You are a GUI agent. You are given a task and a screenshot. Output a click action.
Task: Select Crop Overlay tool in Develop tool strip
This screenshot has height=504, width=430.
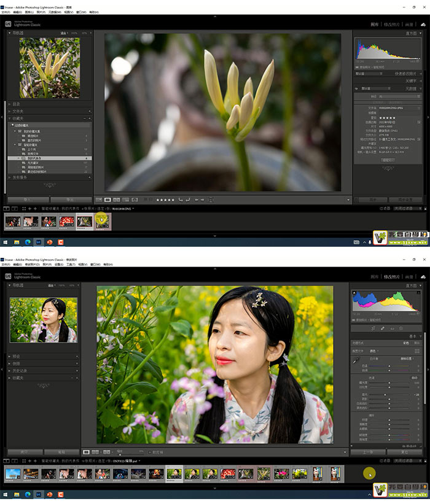click(x=373, y=328)
